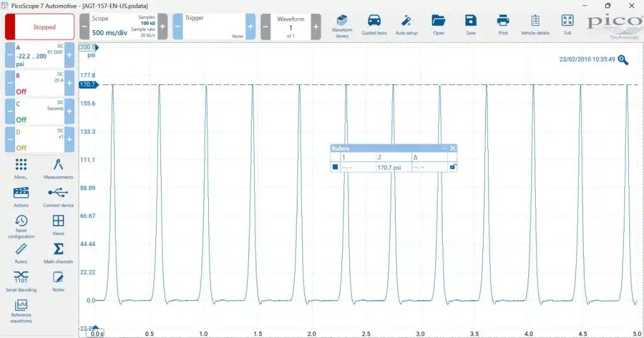Screen dimensions: 644x338
Task: Save the waveform with Save icon
Action: pyautogui.click(x=470, y=25)
